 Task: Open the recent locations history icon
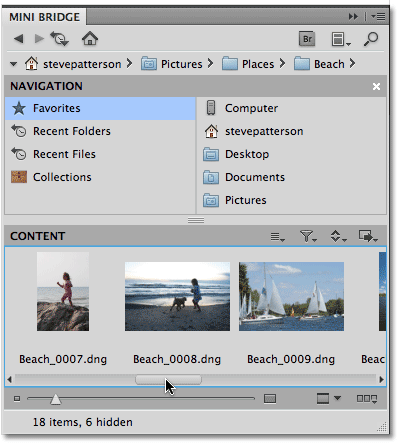(59, 39)
